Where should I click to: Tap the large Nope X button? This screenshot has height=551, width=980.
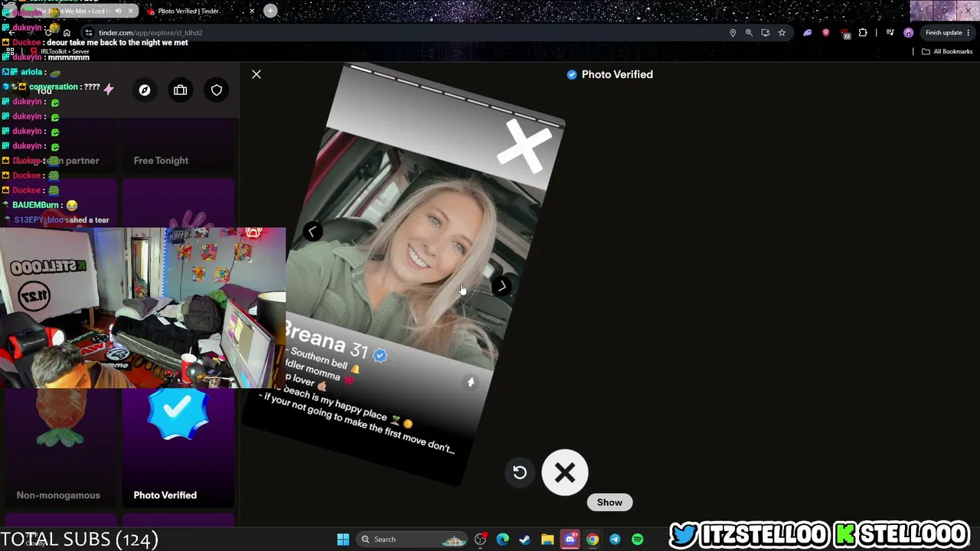(x=565, y=473)
